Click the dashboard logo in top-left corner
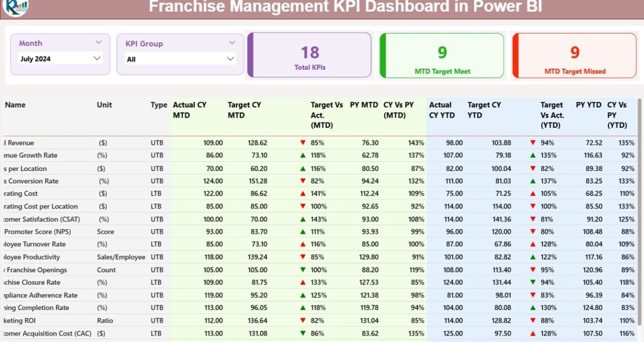The image size is (644, 342). [x=15, y=6]
